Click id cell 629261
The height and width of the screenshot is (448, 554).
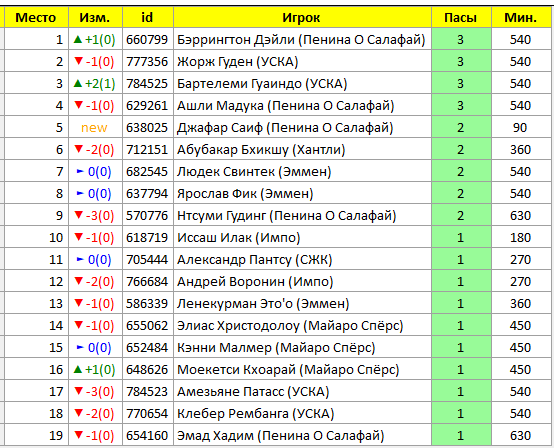coord(147,105)
